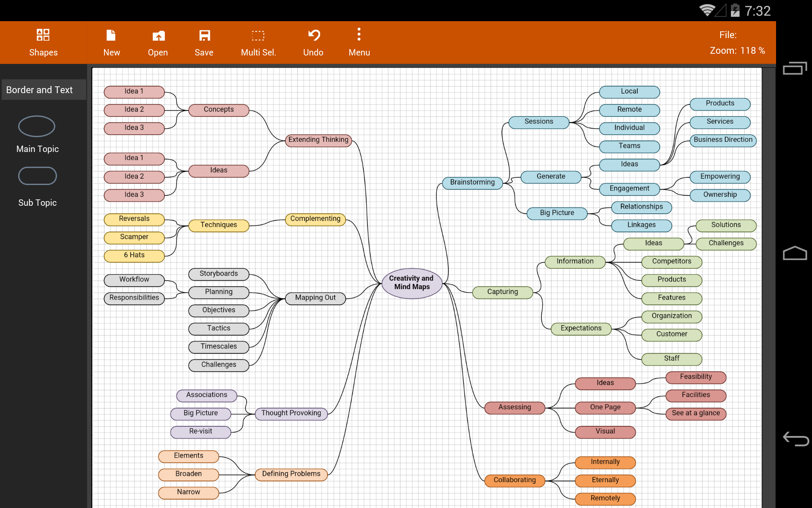The height and width of the screenshot is (508, 812).
Task: Select the Brainstorming node
Action: (x=472, y=182)
